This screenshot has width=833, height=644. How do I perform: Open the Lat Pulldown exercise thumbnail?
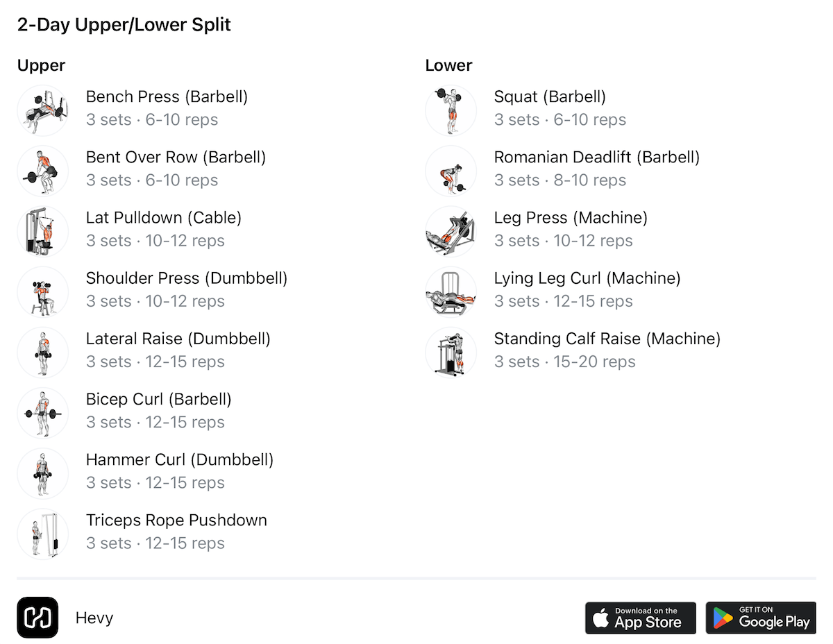42,231
